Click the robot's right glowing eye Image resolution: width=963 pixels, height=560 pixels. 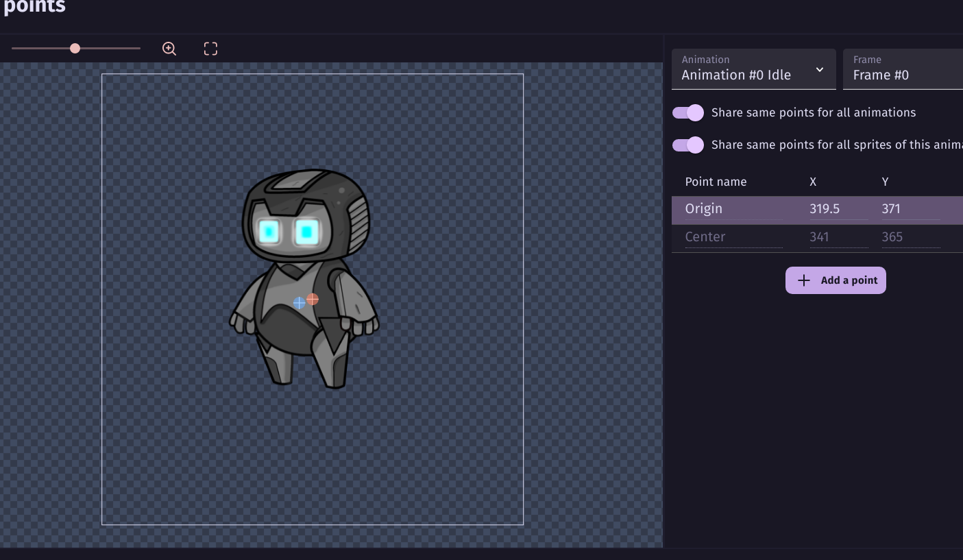click(x=306, y=232)
